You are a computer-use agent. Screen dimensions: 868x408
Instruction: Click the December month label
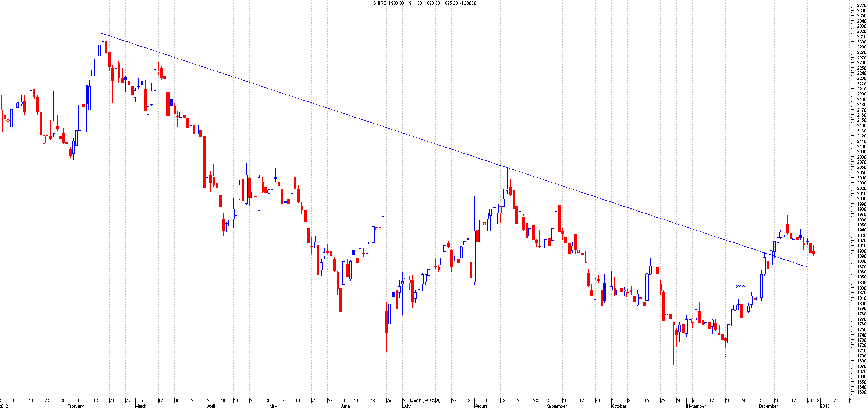pos(768,406)
